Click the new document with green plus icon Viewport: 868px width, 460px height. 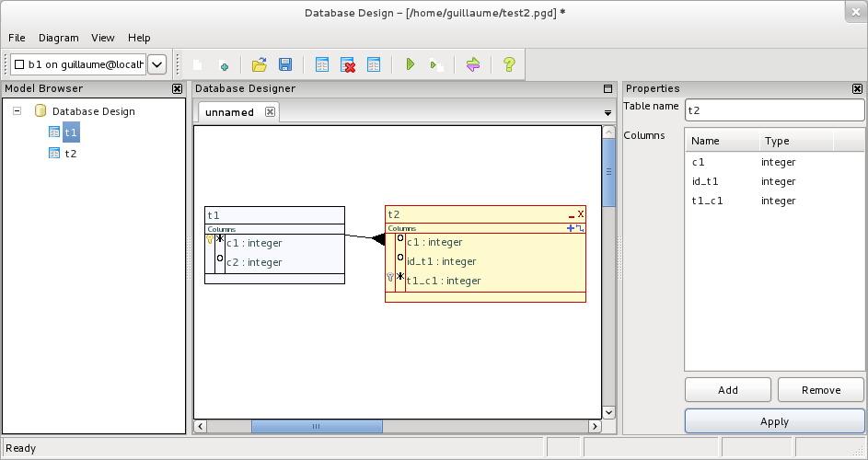(x=223, y=65)
